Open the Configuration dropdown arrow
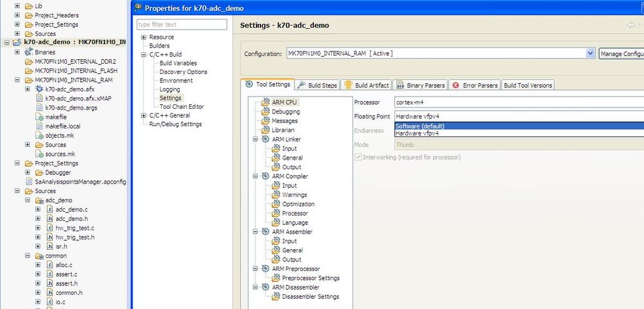Image resolution: width=644 pixels, height=309 pixels. pyautogui.click(x=590, y=53)
